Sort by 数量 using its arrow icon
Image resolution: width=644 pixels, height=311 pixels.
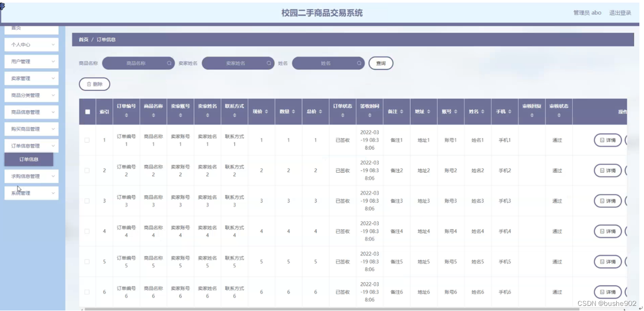293,112
